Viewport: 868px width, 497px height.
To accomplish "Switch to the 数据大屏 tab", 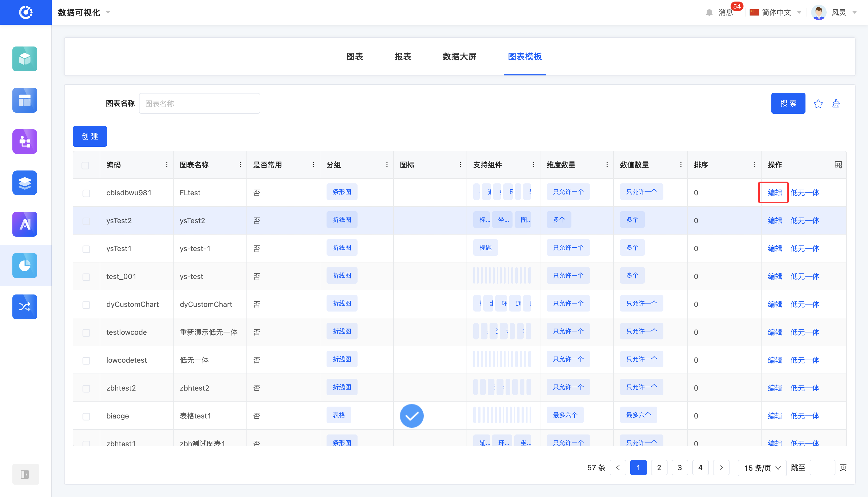I will click(459, 57).
